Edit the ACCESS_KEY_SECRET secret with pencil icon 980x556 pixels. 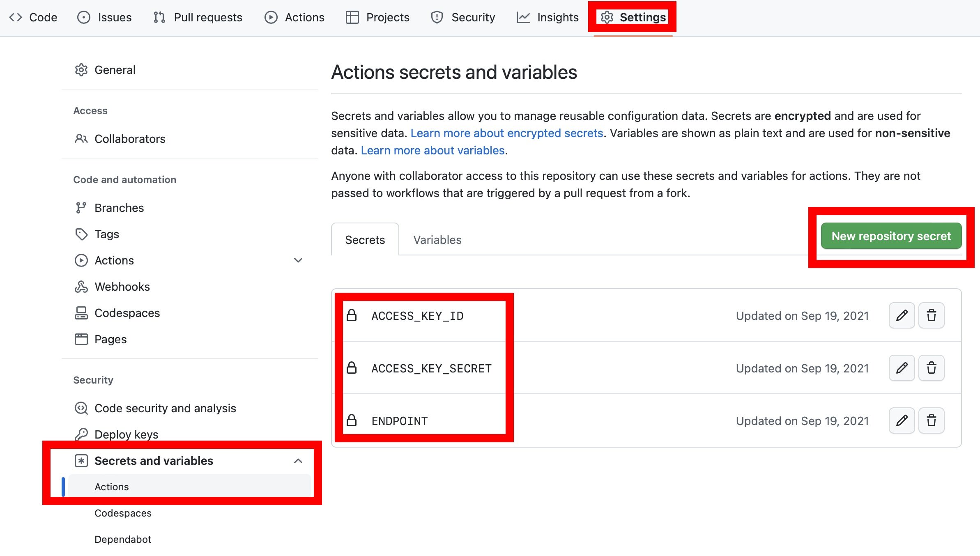click(902, 368)
